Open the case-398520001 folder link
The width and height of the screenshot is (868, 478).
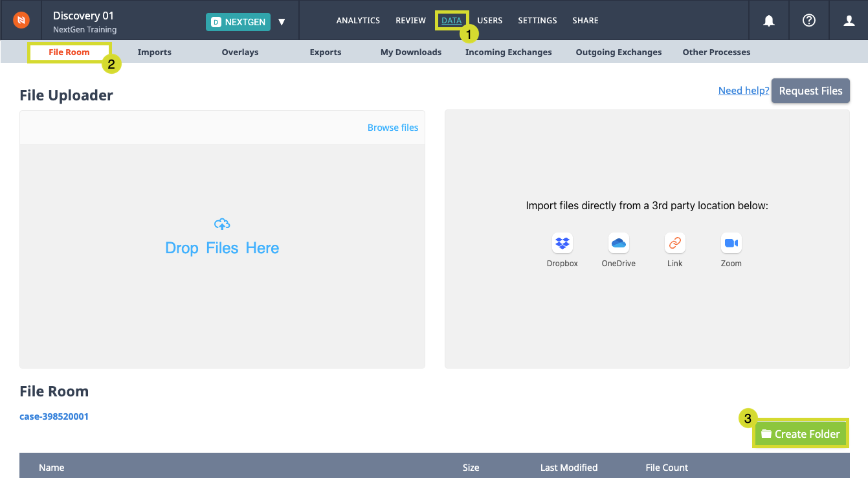tap(54, 416)
